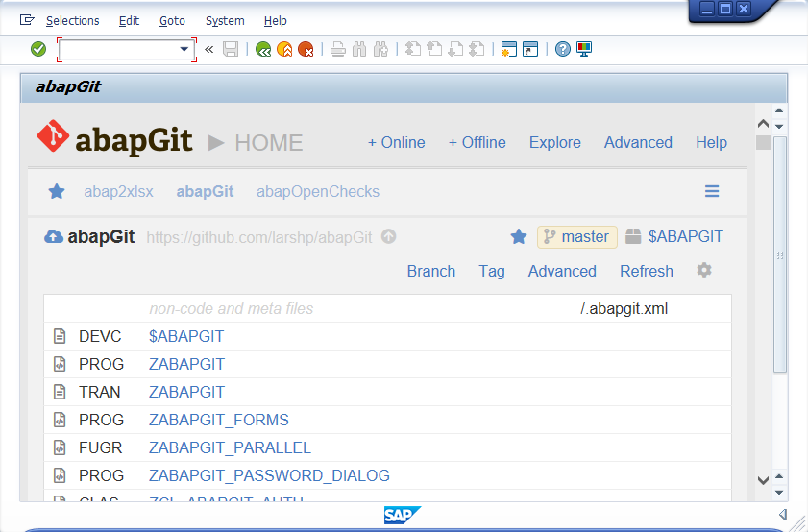Open the ZABAPGIT_PARALLEL function group link
The height and width of the screenshot is (532, 808).
(x=230, y=448)
